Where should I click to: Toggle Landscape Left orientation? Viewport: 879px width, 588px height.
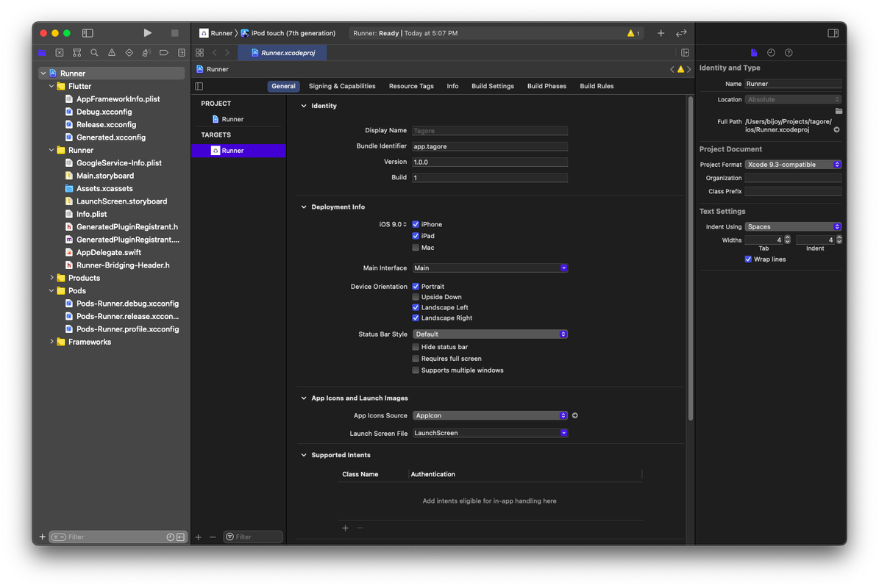416,307
